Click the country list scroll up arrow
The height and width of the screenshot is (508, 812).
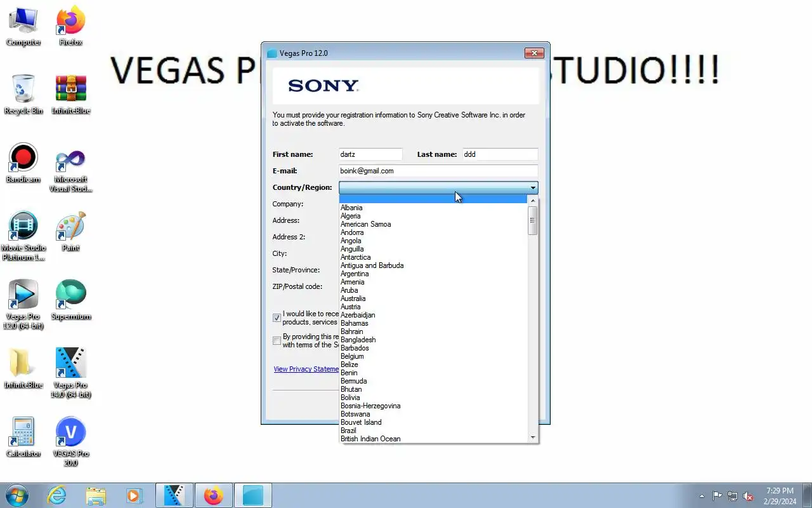point(533,201)
